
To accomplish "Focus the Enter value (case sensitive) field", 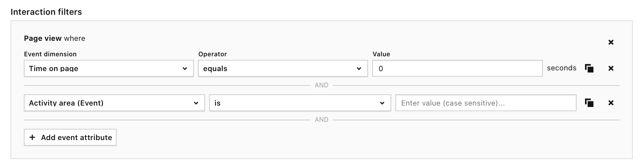I will 486,103.
